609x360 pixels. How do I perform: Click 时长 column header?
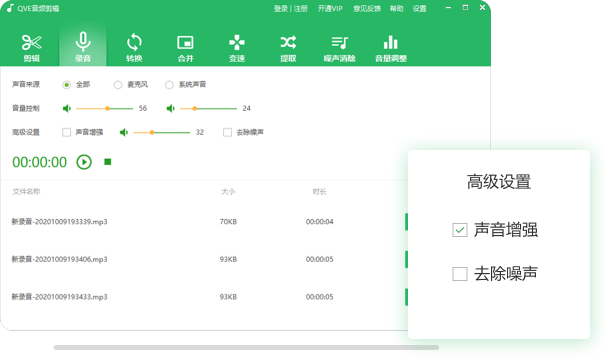point(319,191)
